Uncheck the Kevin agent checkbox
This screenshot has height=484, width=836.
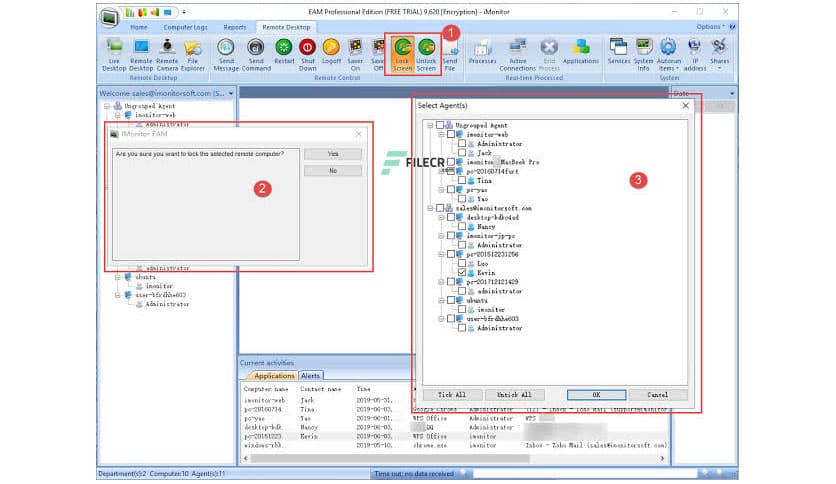coord(462,272)
